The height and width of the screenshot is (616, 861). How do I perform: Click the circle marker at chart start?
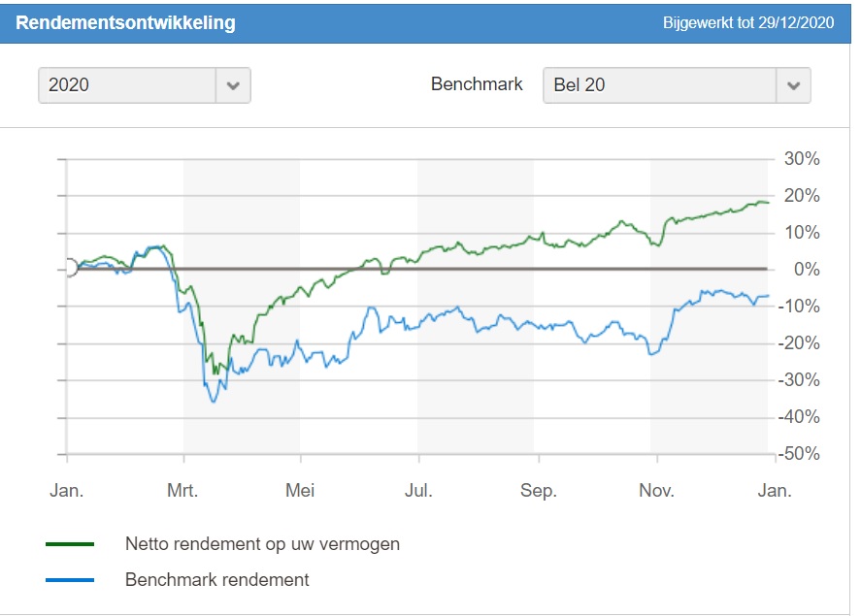(69, 268)
